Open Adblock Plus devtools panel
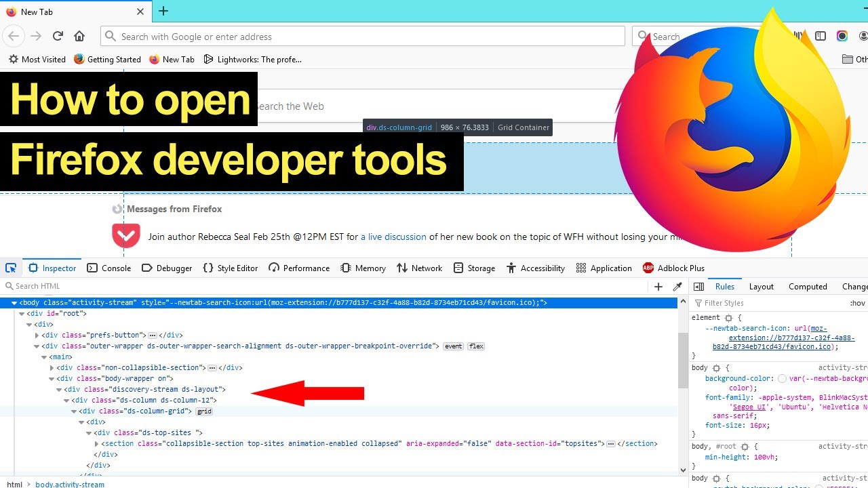868x488 pixels. (673, 268)
